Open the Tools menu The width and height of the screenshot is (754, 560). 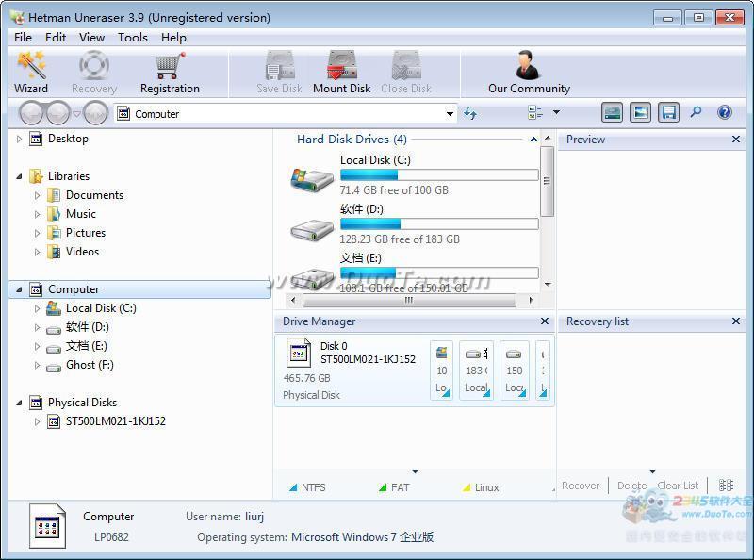[133, 38]
